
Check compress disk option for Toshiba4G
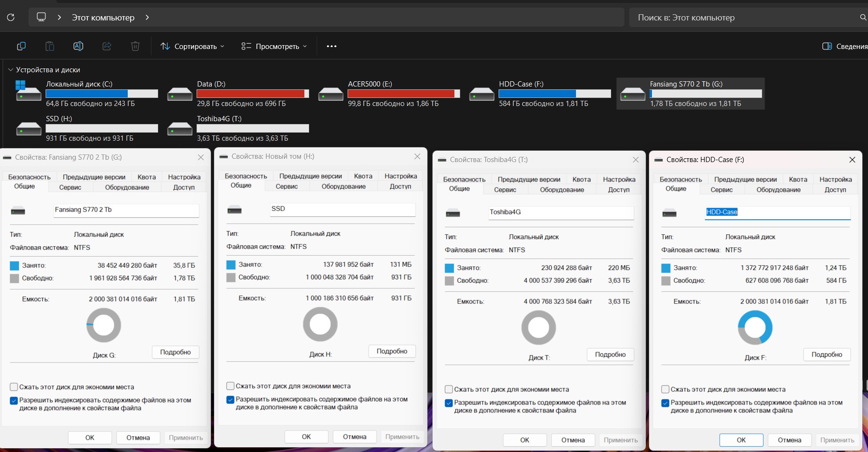coord(449,389)
